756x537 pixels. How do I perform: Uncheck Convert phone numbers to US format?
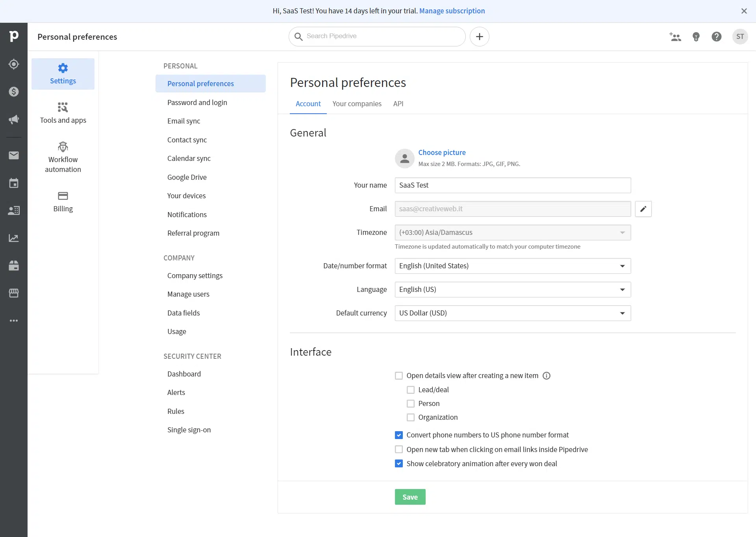(399, 435)
